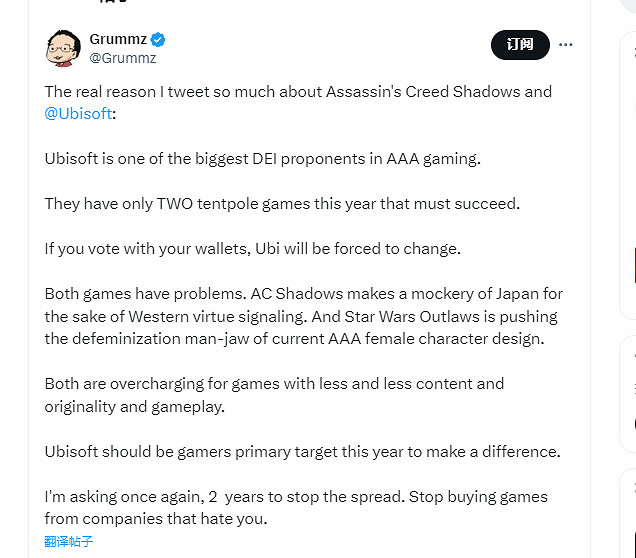Open the three-dot more options menu

[566, 45]
